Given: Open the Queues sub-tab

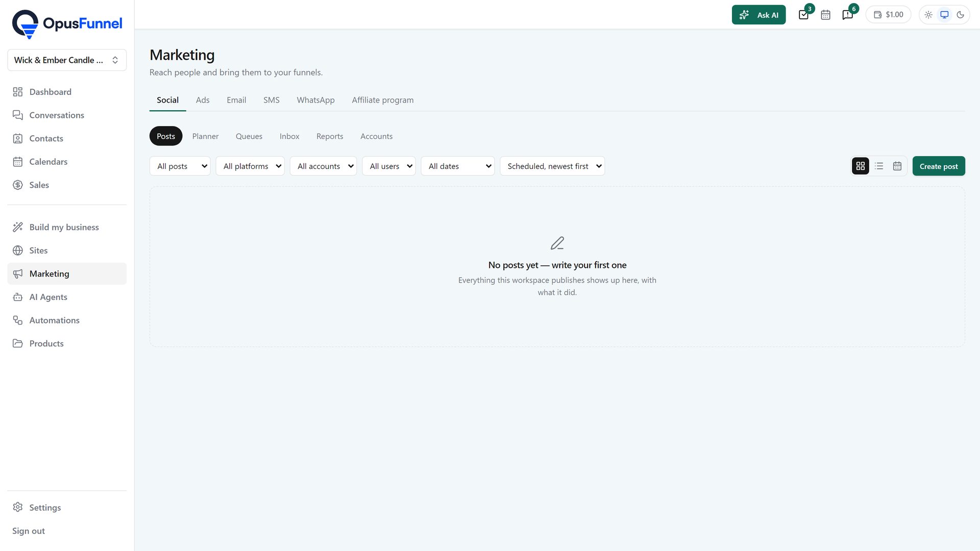Looking at the screenshot, I should (x=249, y=136).
